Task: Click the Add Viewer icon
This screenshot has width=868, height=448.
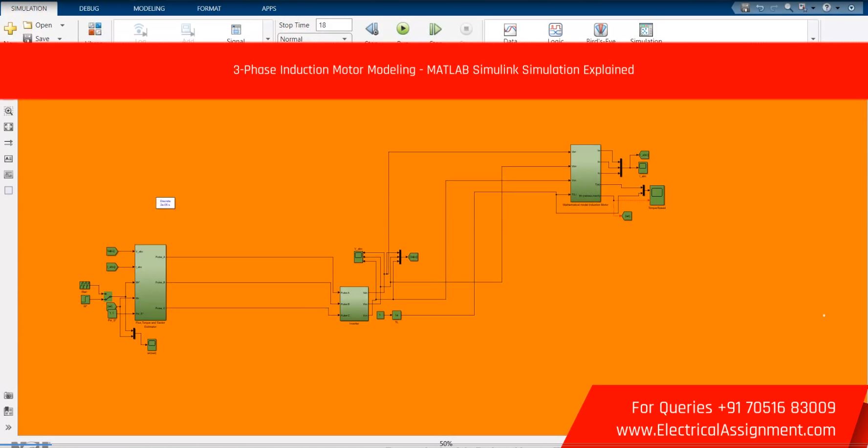Action: (x=188, y=30)
